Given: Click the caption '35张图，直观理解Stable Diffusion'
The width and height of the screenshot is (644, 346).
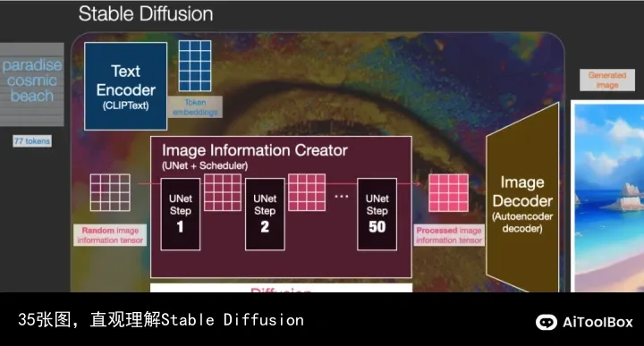Looking at the screenshot, I should point(161,320).
